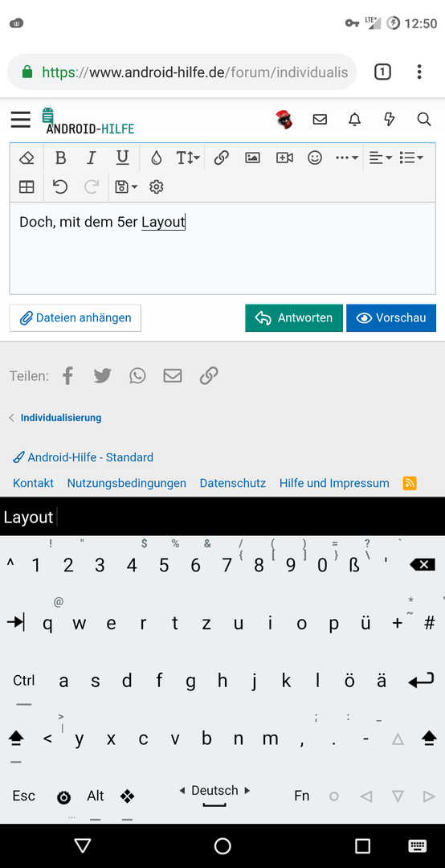Insert an image into the post

click(x=252, y=158)
